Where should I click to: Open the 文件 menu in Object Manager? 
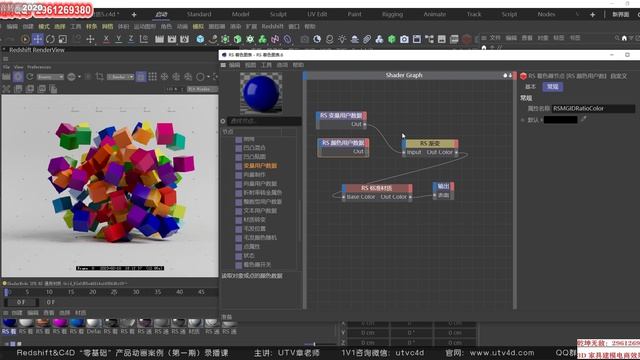click(495, 38)
